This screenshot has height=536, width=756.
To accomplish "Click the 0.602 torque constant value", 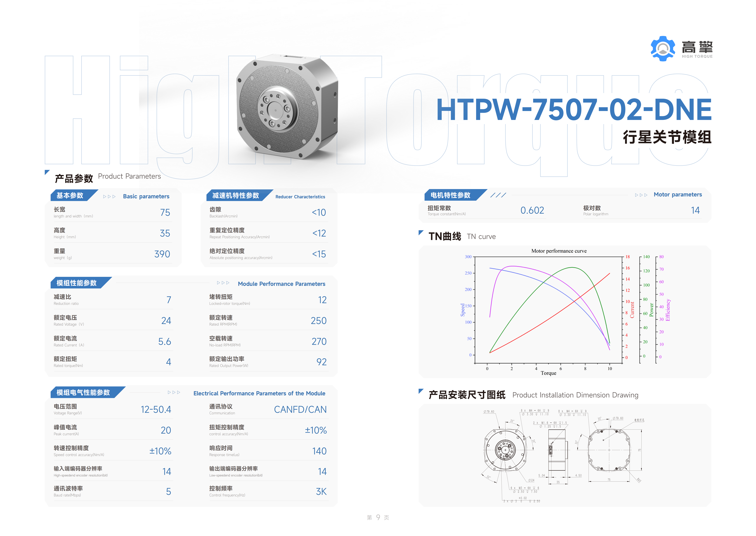I will (532, 211).
